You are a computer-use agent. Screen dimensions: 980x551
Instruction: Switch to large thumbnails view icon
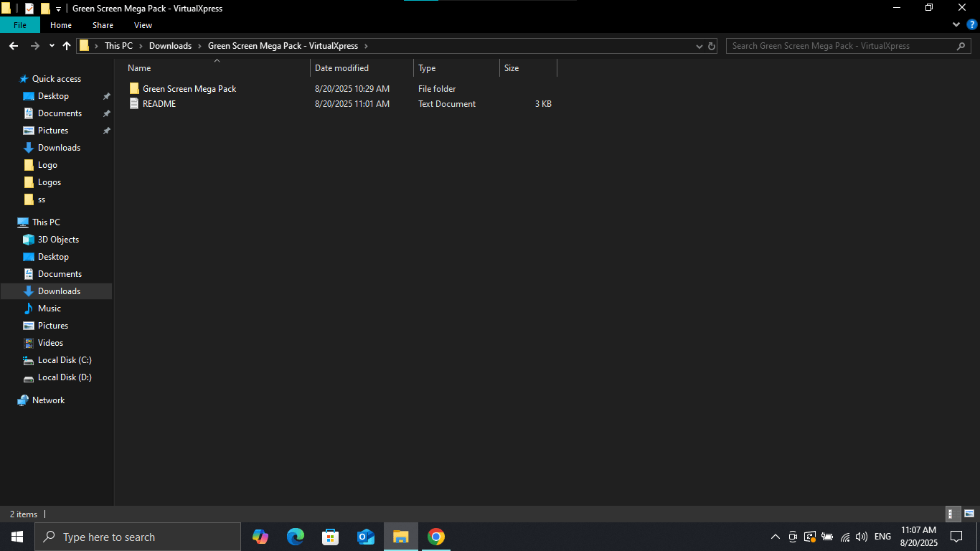[x=969, y=514]
